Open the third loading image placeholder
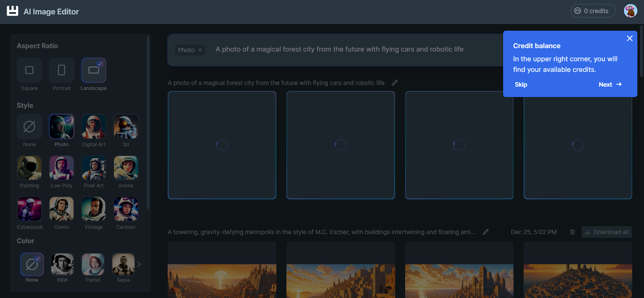644x298 pixels. 459,145
